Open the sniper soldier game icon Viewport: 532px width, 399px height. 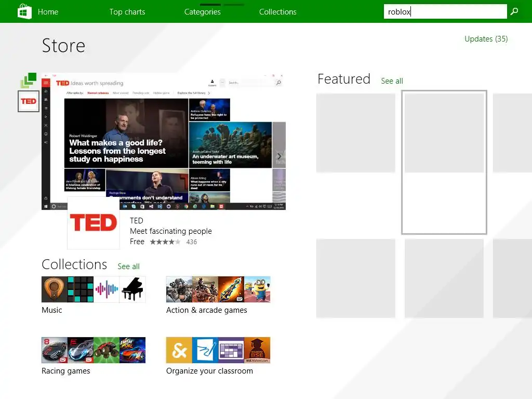(179, 289)
